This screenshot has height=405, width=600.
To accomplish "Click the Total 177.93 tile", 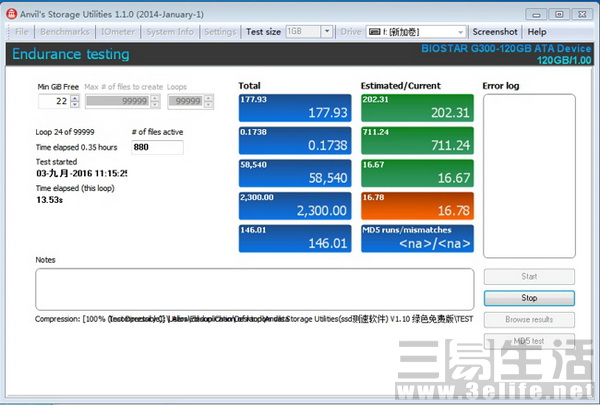I will [x=295, y=108].
